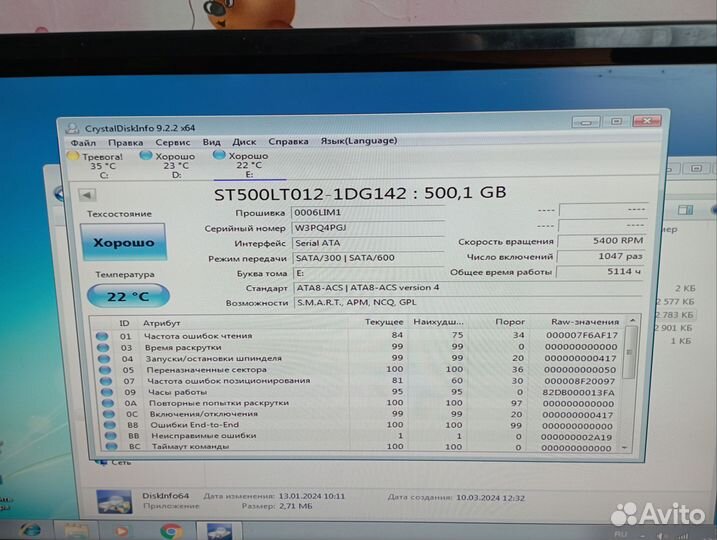717x540 pixels.
Task: Open the Вид menu
Action: coord(211,142)
